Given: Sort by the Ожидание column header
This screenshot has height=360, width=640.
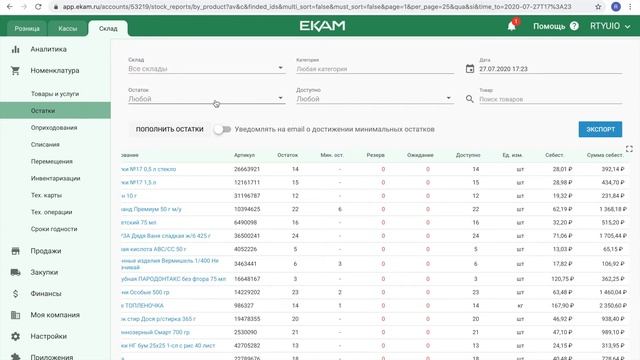Looking at the screenshot, I should (420, 155).
